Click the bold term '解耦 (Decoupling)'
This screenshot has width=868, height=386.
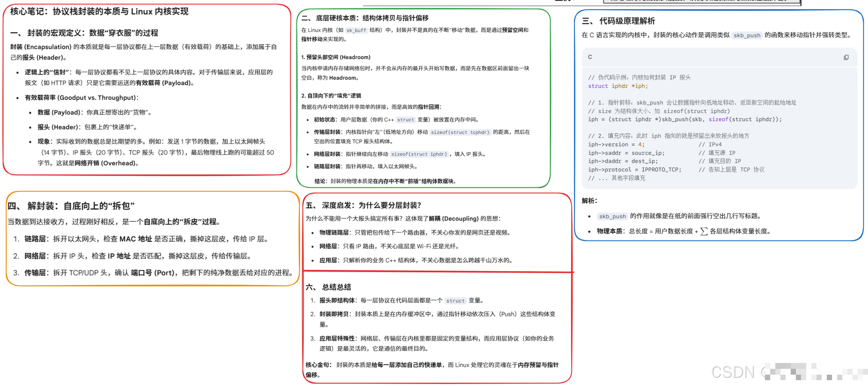pyautogui.click(x=453, y=219)
